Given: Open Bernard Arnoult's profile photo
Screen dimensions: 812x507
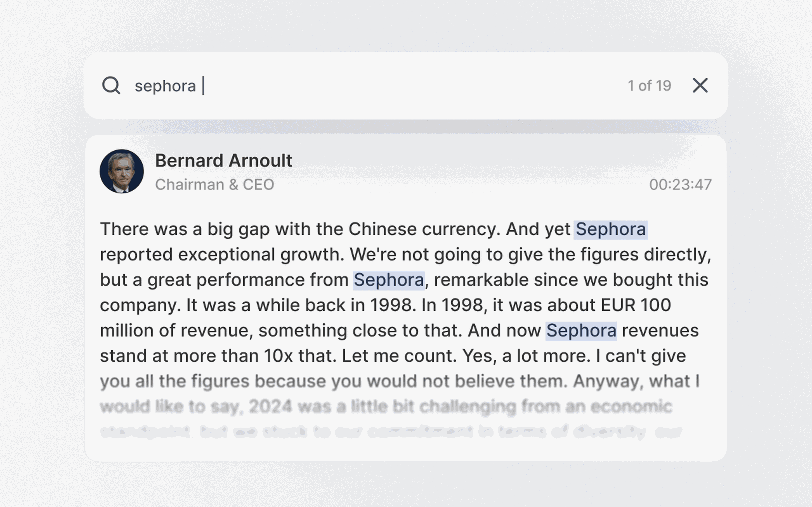Looking at the screenshot, I should (x=121, y=171).
